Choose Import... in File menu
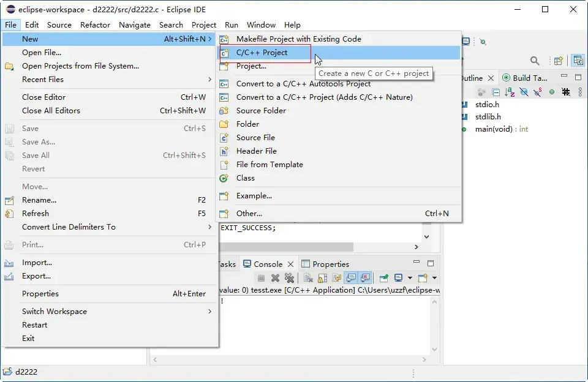The width and height of the screenshot is (588, 382). tap(110, 263)
